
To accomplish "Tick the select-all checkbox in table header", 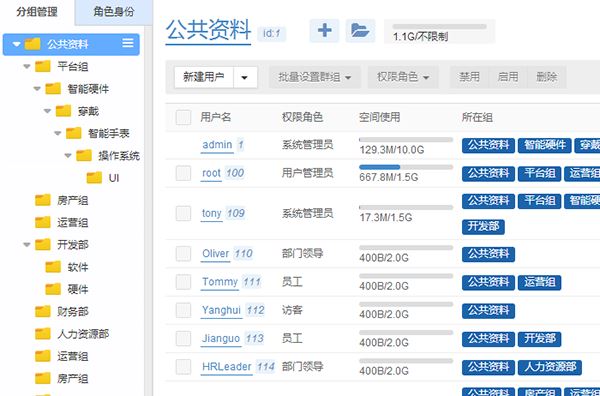I will click(x=183, y=117).
